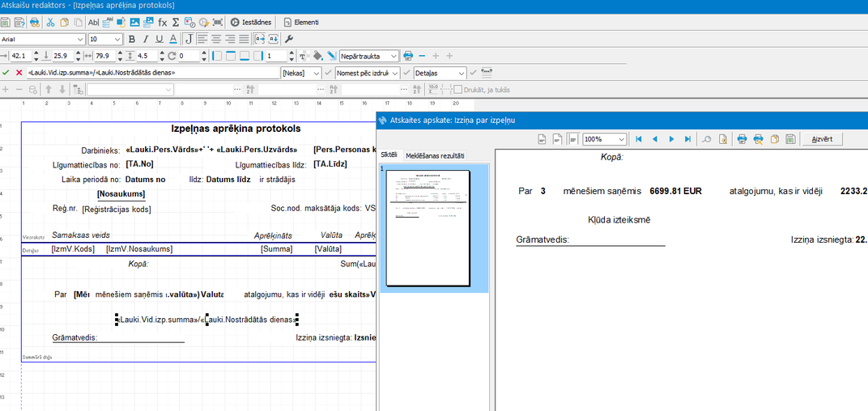Jump to first page in preview
Viewport: 868px width, 411px height.
[639, 139]
